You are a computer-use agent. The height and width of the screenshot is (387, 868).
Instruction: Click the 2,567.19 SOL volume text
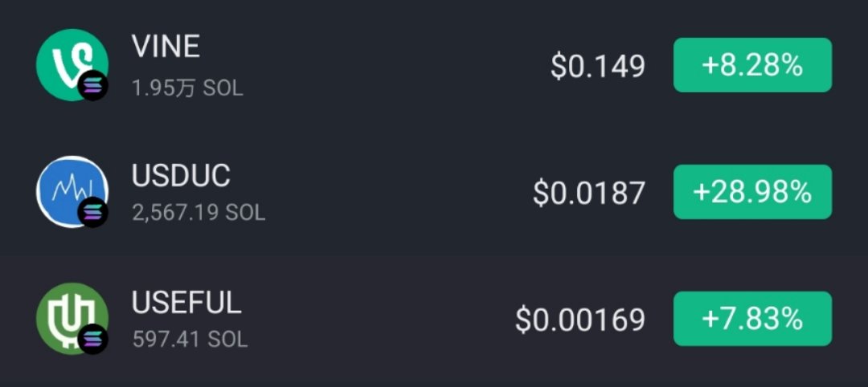click(199, 212)
